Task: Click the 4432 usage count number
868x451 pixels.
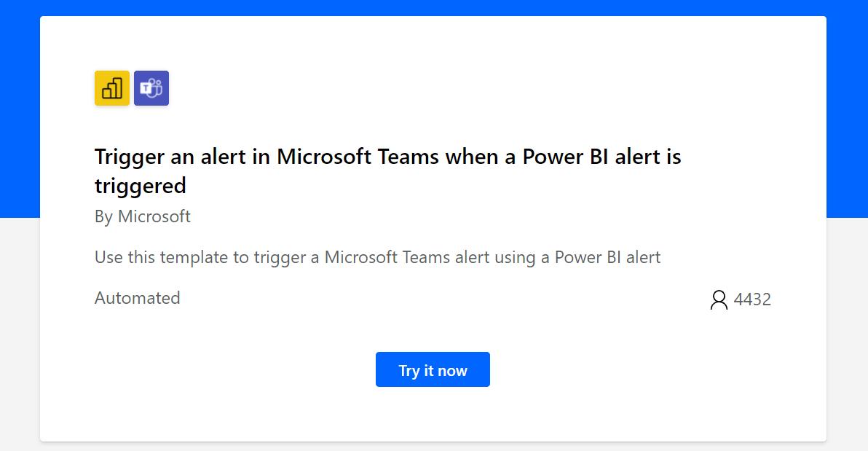Action: click(751, 299)
